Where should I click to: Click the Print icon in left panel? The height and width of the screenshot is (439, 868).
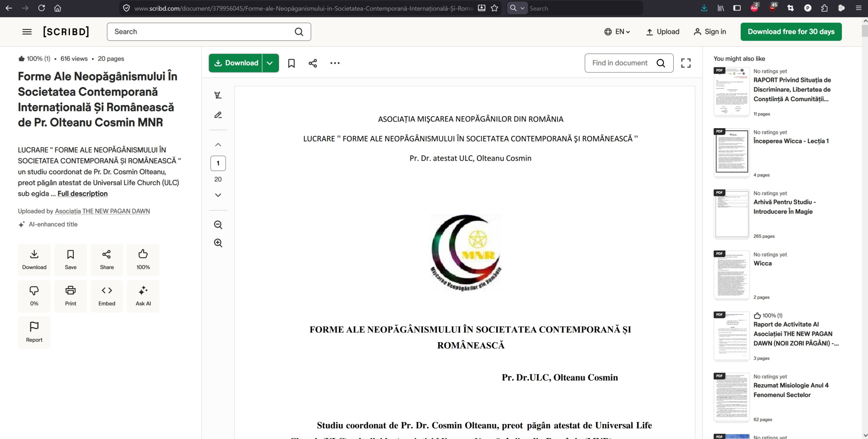click(70, 295)
